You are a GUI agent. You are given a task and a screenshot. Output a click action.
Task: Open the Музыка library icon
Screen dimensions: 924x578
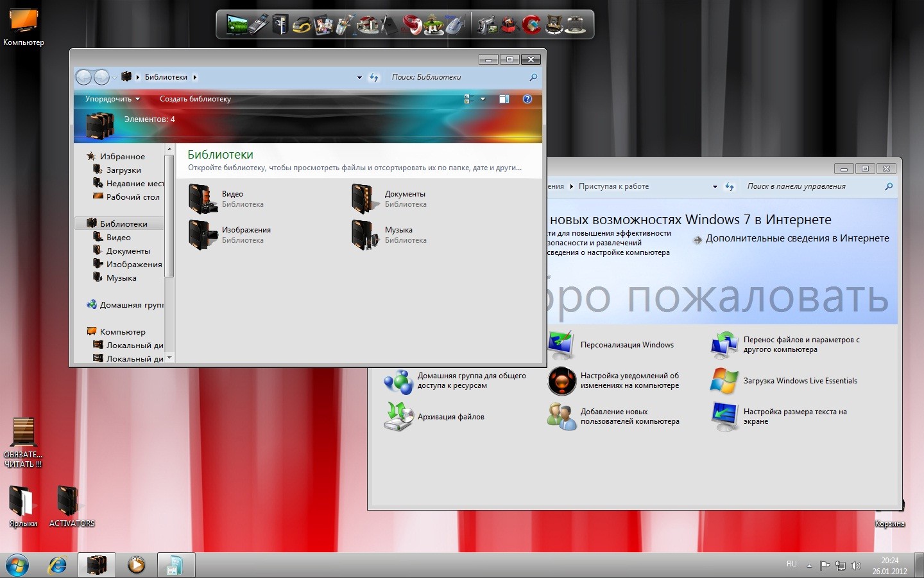[x=366, y=234]
